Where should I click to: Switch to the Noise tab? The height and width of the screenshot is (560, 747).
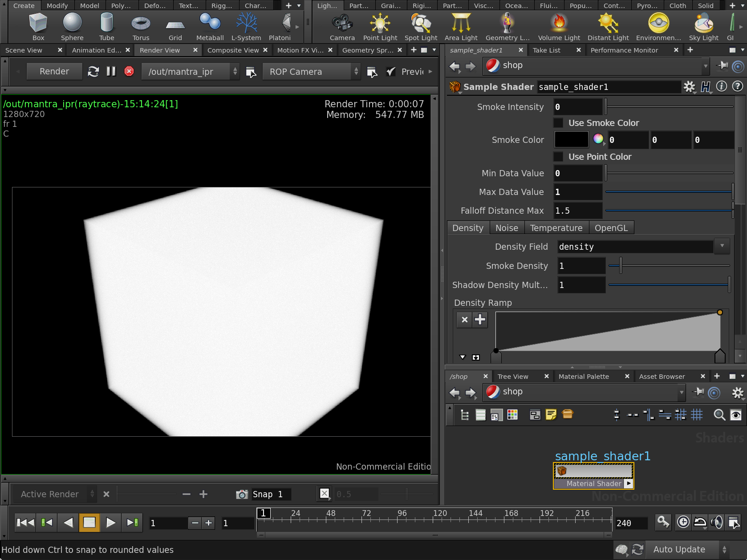pyautogui.click(x=507, y=228)
